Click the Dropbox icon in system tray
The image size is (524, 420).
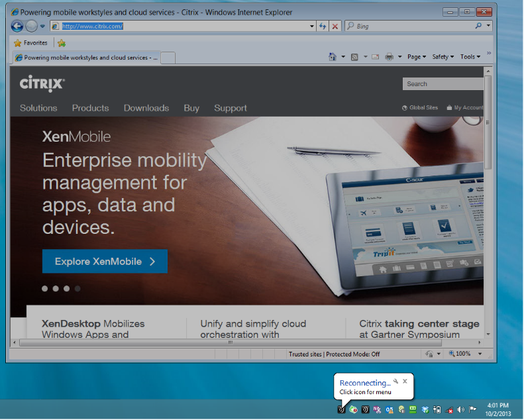(x=425, y=410)
